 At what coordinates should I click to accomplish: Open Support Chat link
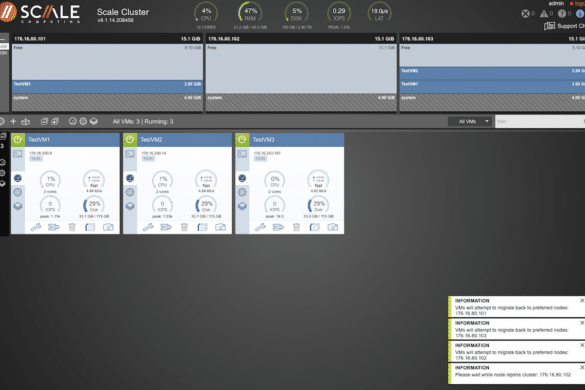[x=564, y=26]
